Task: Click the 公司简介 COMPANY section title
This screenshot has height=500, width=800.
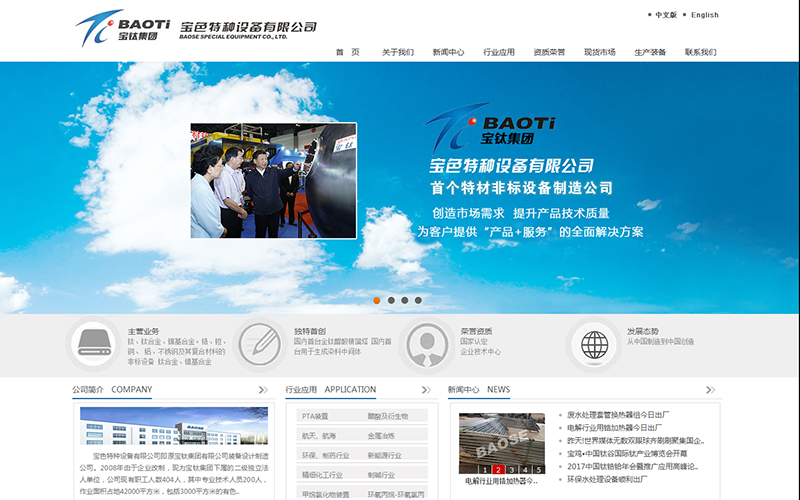Action: pyautogui.click(x=112, y=389)
